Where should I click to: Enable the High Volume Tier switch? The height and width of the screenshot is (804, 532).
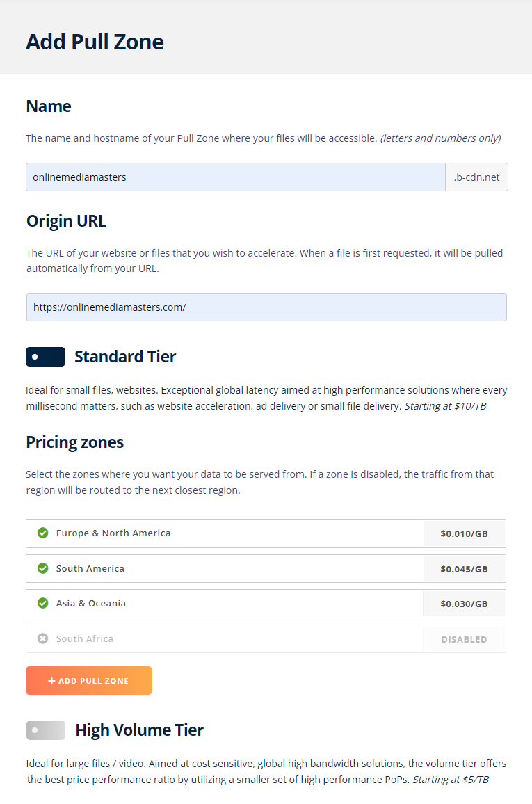46,730
